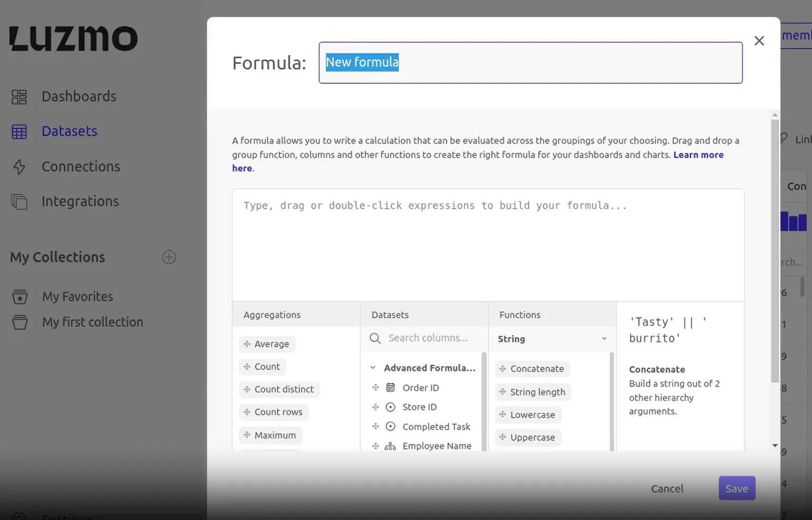Viewport: 812px width, 520px height.
Task: Click the Completed Task numeric type icon
Action: (390, 426)
